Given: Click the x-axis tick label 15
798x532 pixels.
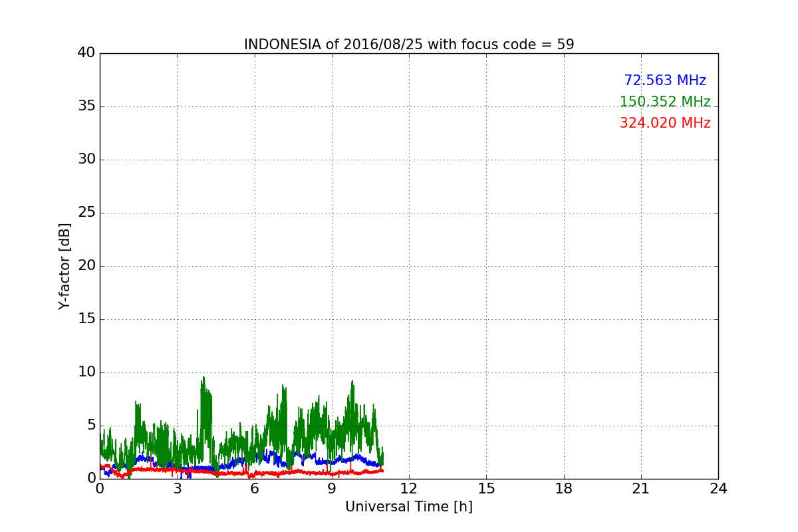Looking at the screenshot, I should pyautogui.click(x=486, y=489).
